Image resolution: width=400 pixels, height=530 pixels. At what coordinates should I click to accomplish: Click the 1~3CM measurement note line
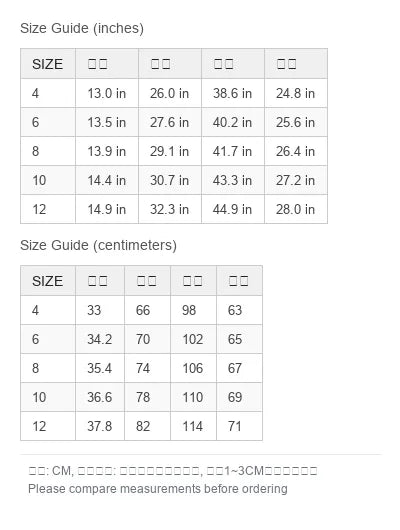[x=173, y=471]
